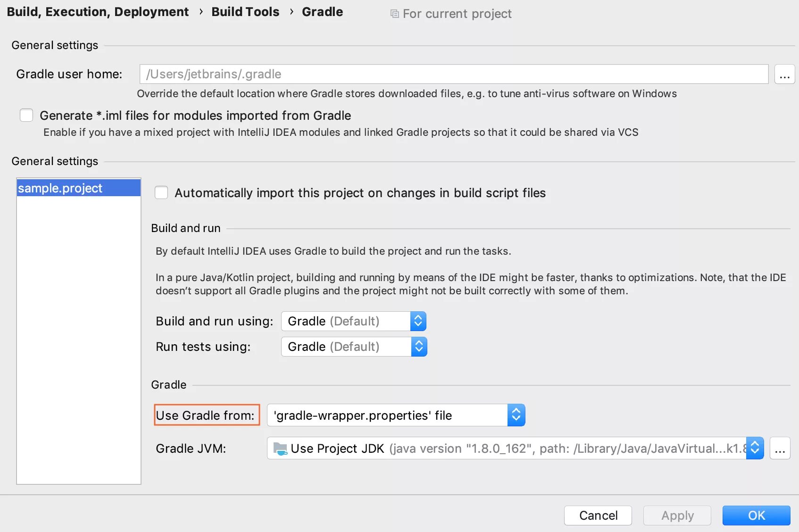Expand the Gradle JVM combo box
799x532 pixels.
[x=515, y=448]
